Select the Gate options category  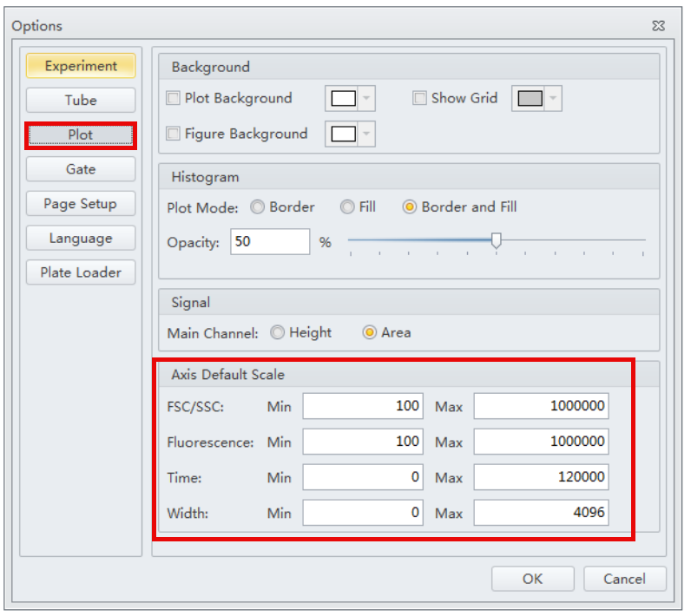pos(81,169)
